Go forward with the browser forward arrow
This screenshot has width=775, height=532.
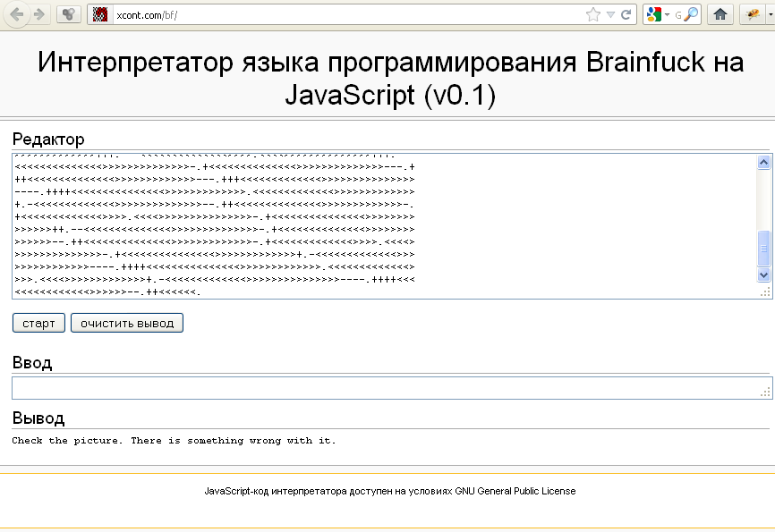[38, 14]
